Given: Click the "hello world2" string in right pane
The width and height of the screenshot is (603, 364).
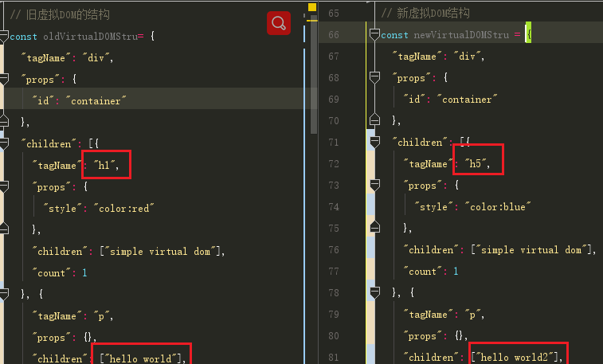Looking at the screenshot, I should pos(517,358).
